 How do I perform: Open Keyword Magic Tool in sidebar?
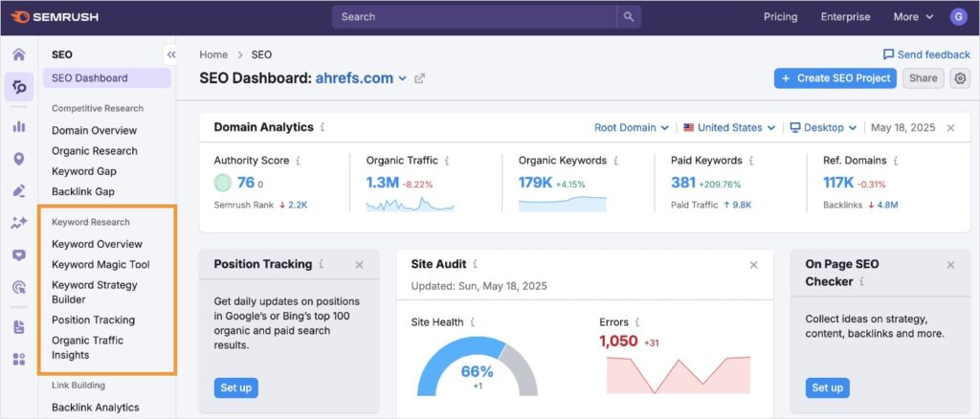(x=100, y=265)
